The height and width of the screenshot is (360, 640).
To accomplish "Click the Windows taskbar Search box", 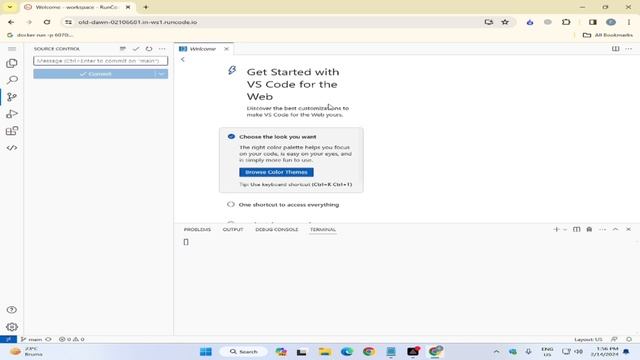I will point(244,351).
